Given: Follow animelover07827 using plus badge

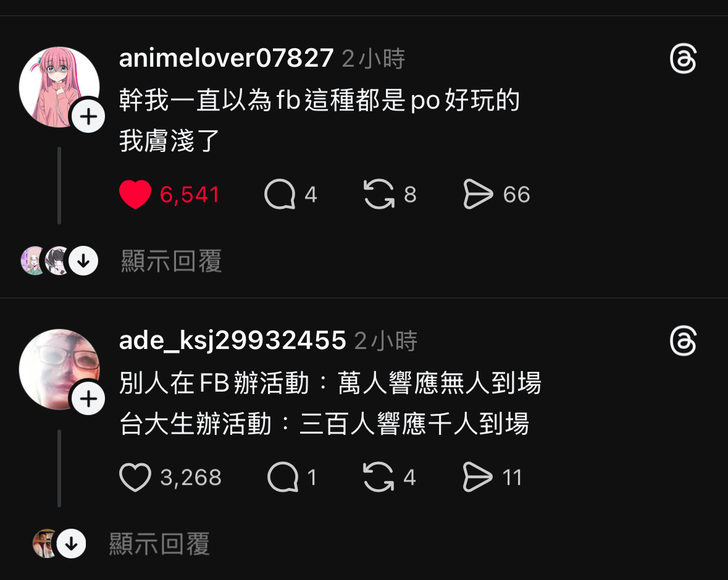Looking at the screenshot, I should pyautogui.click(x=88, y=116).
